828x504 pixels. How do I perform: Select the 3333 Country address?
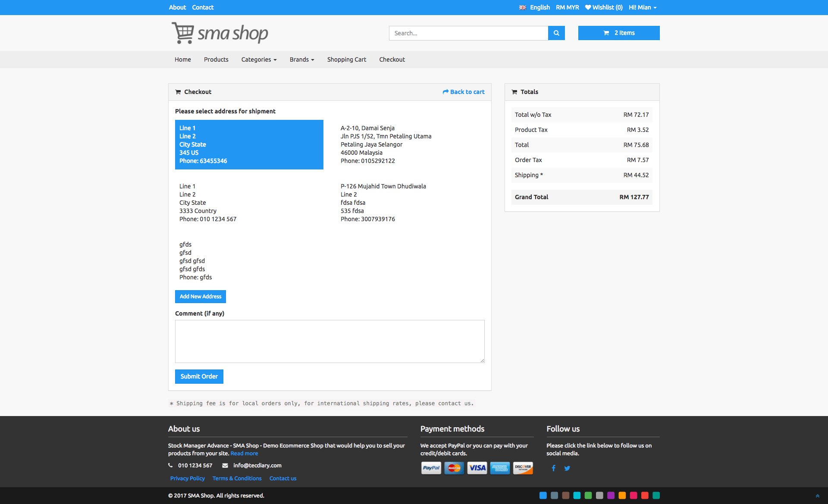click(249, 203)
